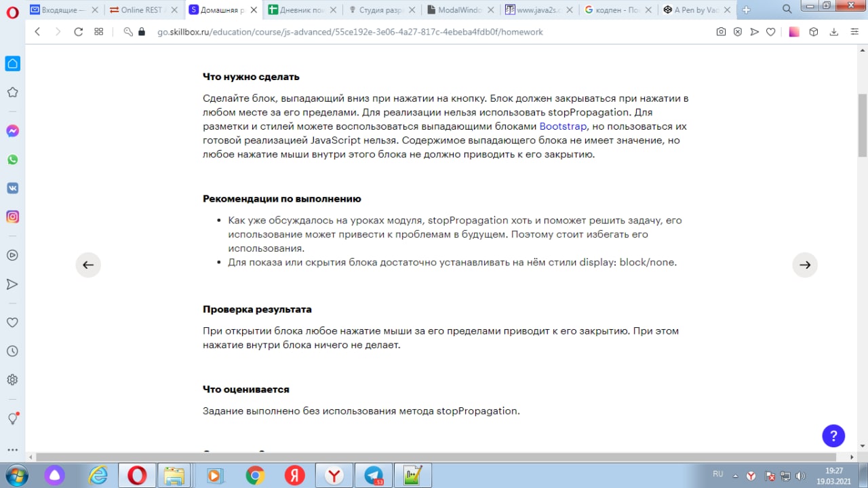Open taskbar clock showing 19:27
Screen dimensions: 868x488
point(834,475)
